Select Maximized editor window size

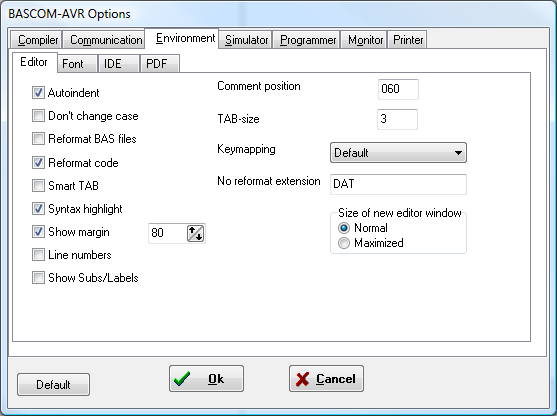344,243
